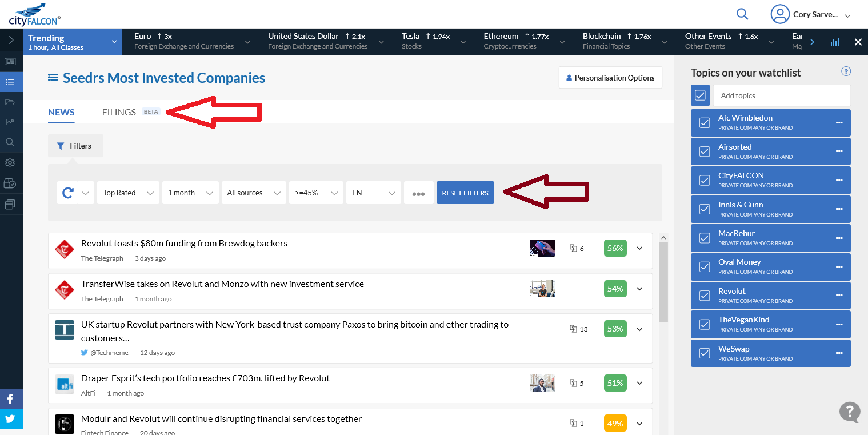Open Personalisation Options

[610, 78]
